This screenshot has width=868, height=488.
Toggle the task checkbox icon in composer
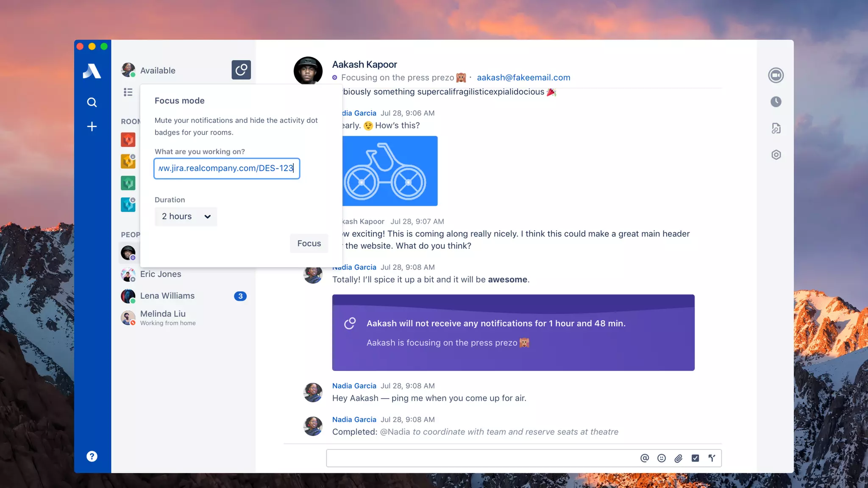pyautogui.click(x=695, y=458)
